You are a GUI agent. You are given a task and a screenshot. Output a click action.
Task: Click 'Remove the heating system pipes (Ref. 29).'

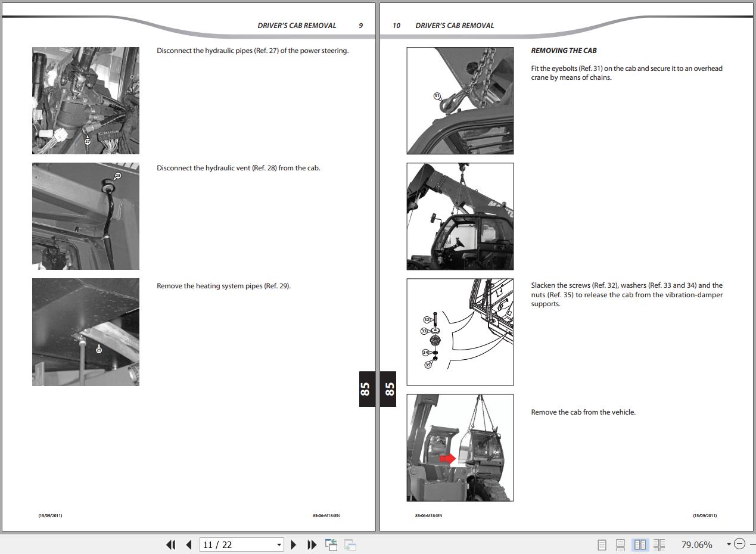tap(224, 286)
